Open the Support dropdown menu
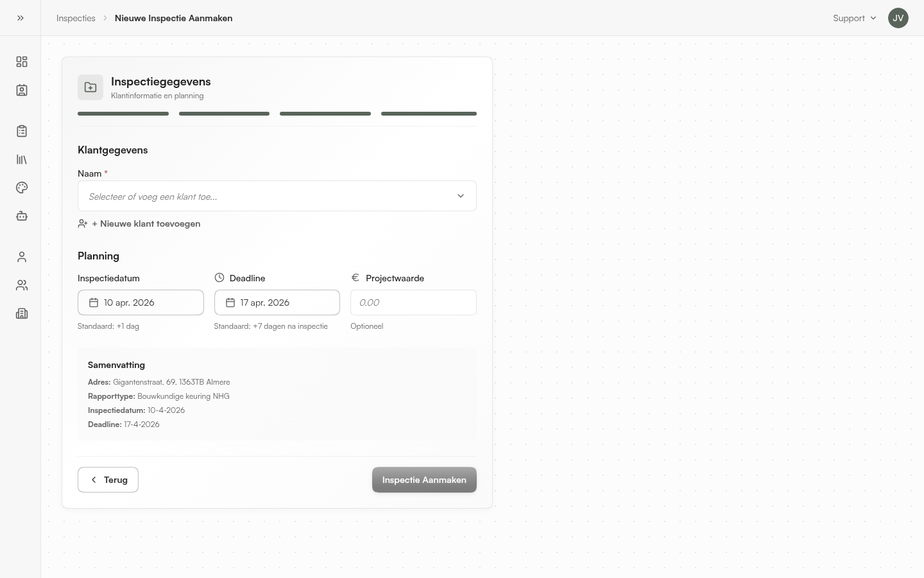This screenshot has width=924, height=578. (x=855, y=18)
